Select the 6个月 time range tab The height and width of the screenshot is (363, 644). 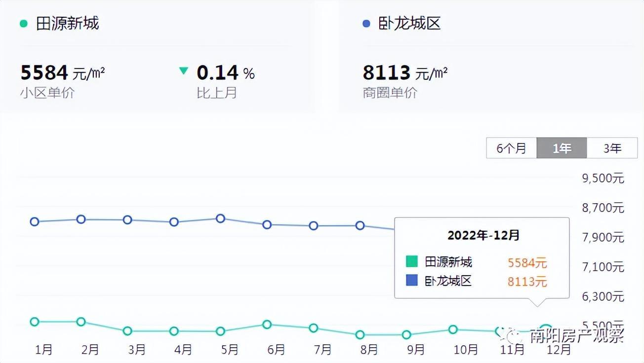click(x=511, y=148)
